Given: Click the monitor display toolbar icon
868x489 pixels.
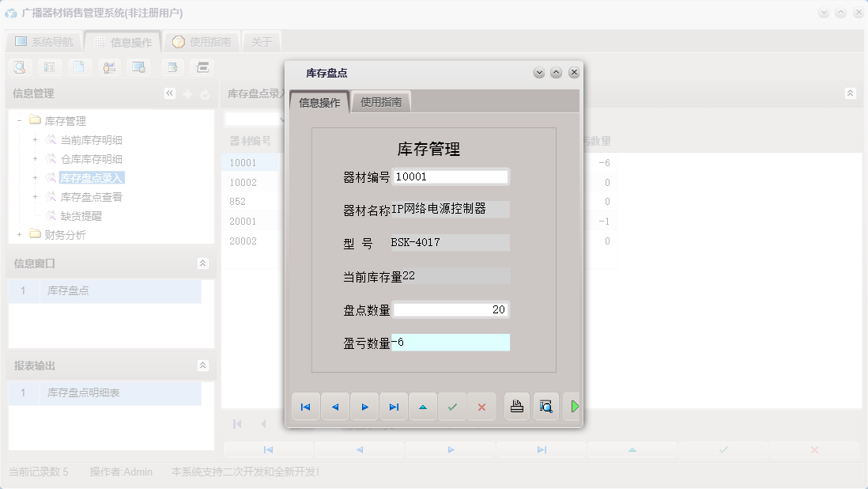Looking at the screenshot, I should click(139, 67).
